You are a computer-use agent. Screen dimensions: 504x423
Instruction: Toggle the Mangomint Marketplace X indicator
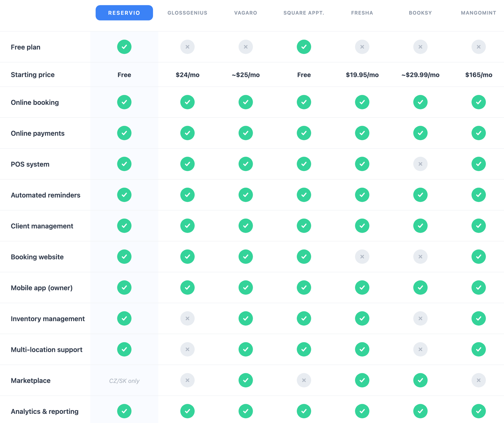click(478, 380)
